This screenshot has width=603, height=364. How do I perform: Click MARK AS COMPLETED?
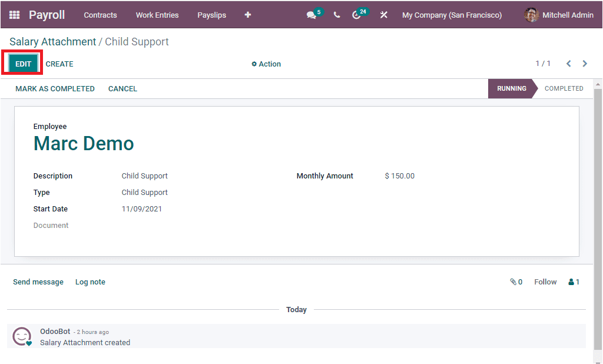point(55,88)
